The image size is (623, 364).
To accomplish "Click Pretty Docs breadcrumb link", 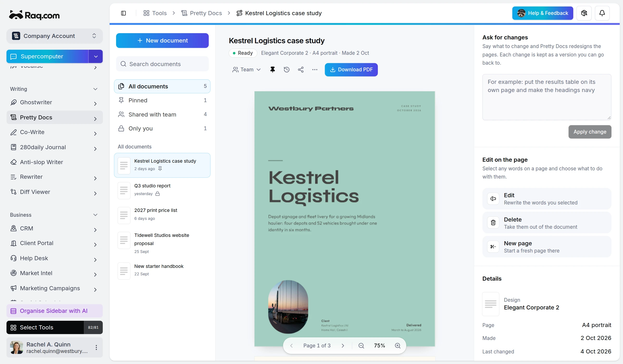I will pos(201,13).
